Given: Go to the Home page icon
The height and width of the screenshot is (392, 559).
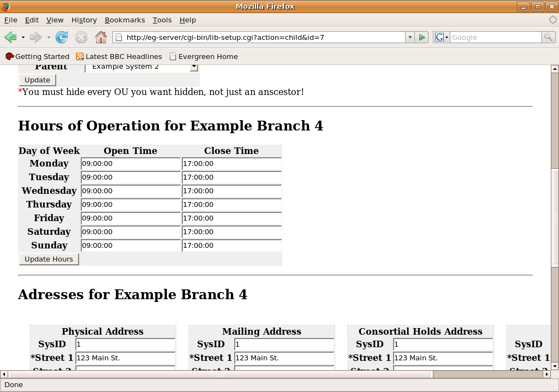Looking at the screenshot, I should click(100, 37).
